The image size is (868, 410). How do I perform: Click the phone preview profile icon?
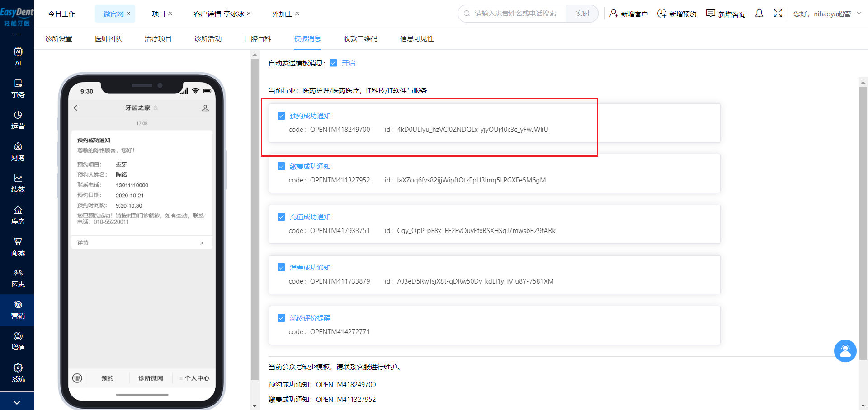click(205, 108)
